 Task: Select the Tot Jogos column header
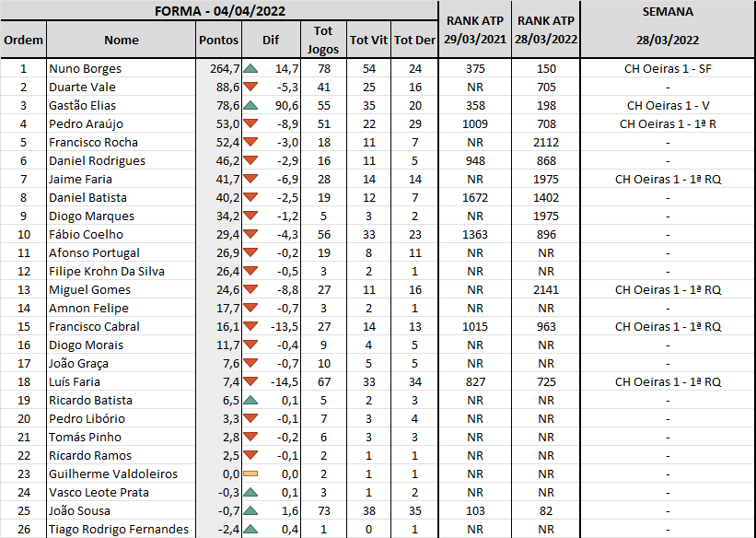[323, 40]
